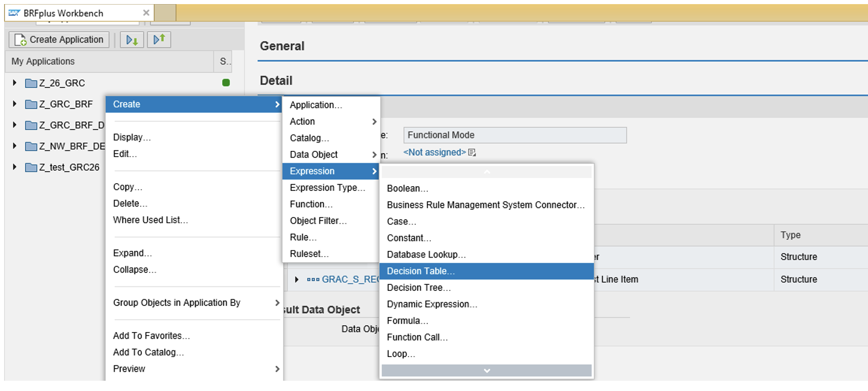Select Case… expression type

[486, 222]
